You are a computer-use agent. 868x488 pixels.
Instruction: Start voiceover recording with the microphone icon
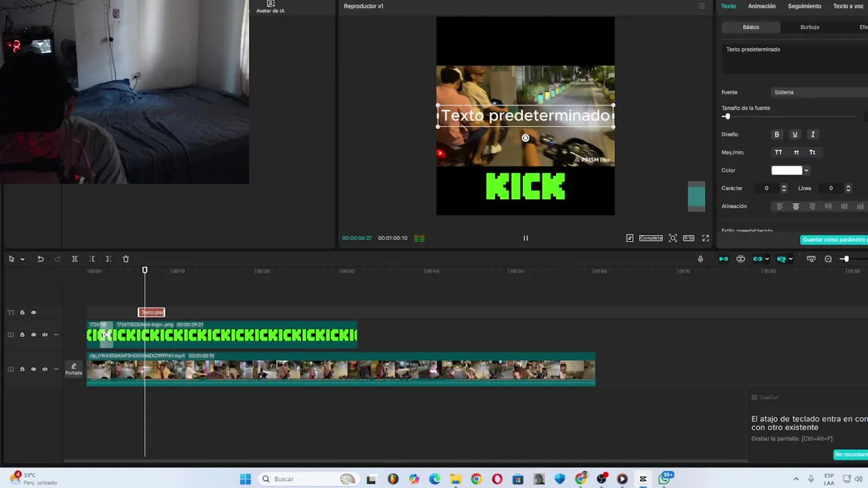point(701,259)
